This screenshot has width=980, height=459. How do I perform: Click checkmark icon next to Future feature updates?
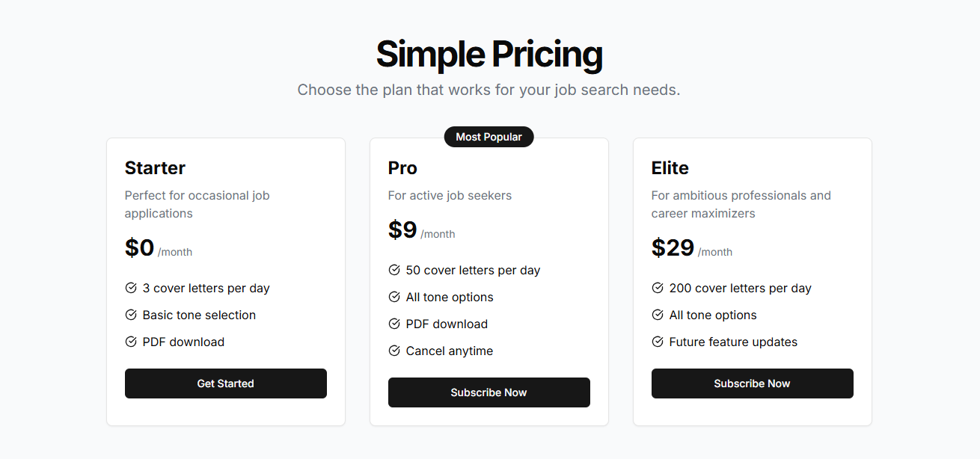[658, 342]
